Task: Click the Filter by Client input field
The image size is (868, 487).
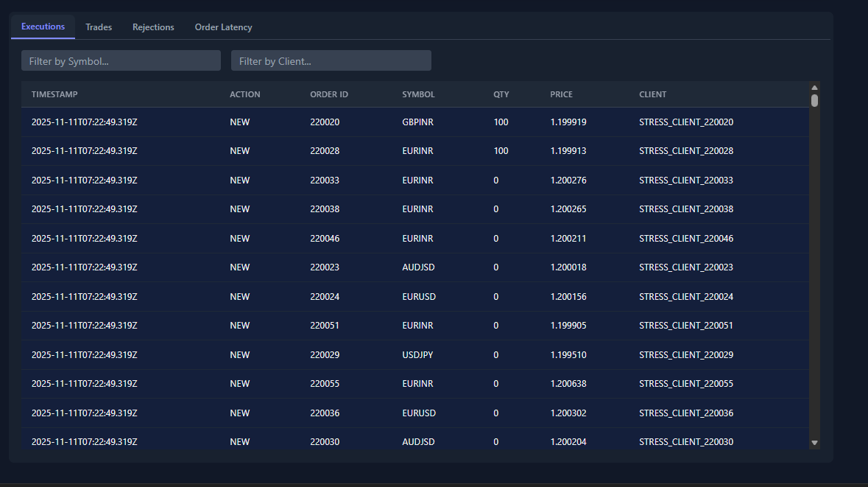Action: coord(331,60)
